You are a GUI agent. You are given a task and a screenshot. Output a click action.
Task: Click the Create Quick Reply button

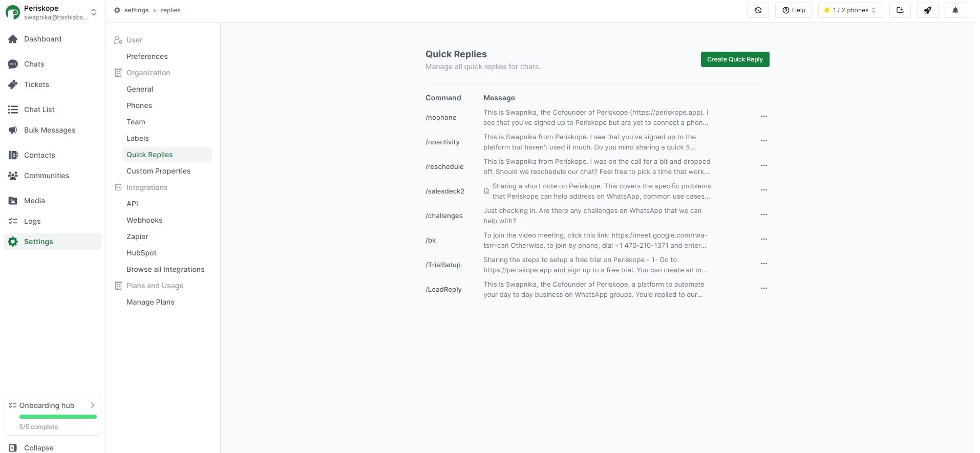(x=735, y=59)
